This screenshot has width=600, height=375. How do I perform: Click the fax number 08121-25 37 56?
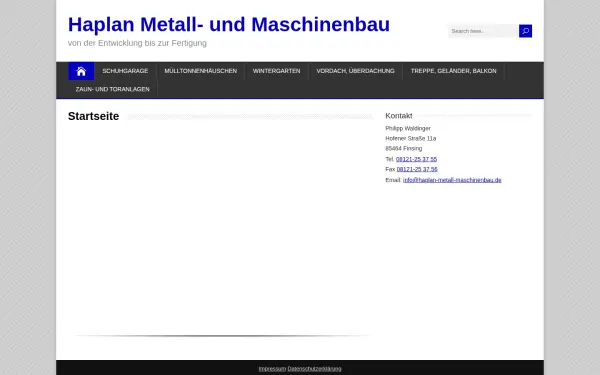pos(417,169)
